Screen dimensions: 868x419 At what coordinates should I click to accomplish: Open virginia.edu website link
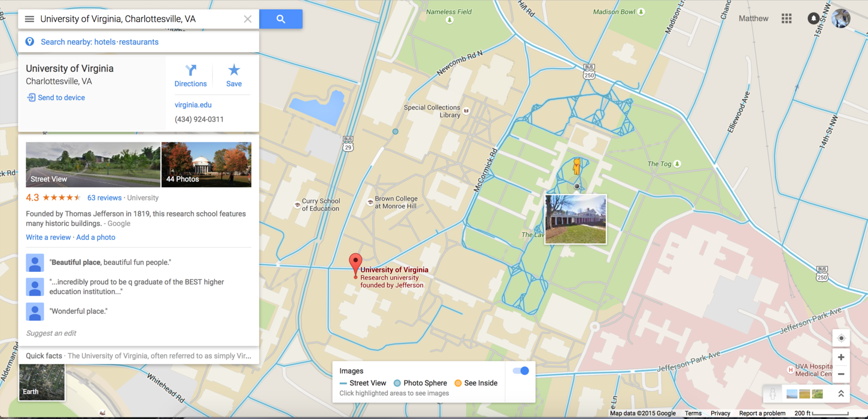(x=193, y=105)
